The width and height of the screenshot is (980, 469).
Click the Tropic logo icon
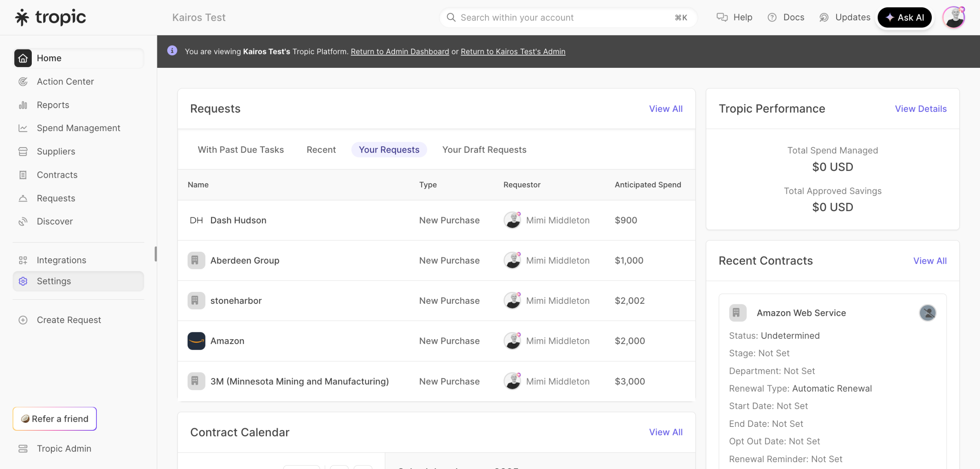(x=22, y=18)
